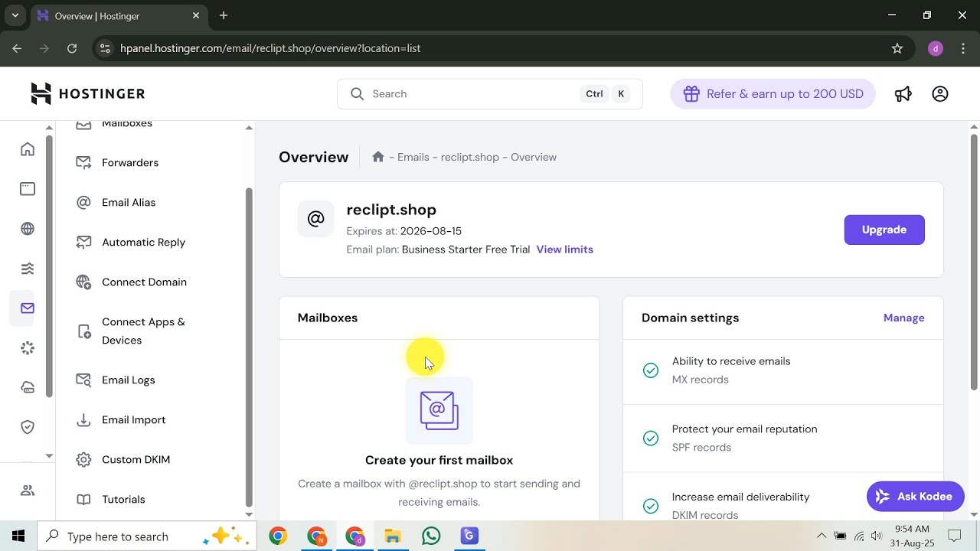Open Connect Domain menu item
This screenshot has width=980, height=551.
click(144, 282)
